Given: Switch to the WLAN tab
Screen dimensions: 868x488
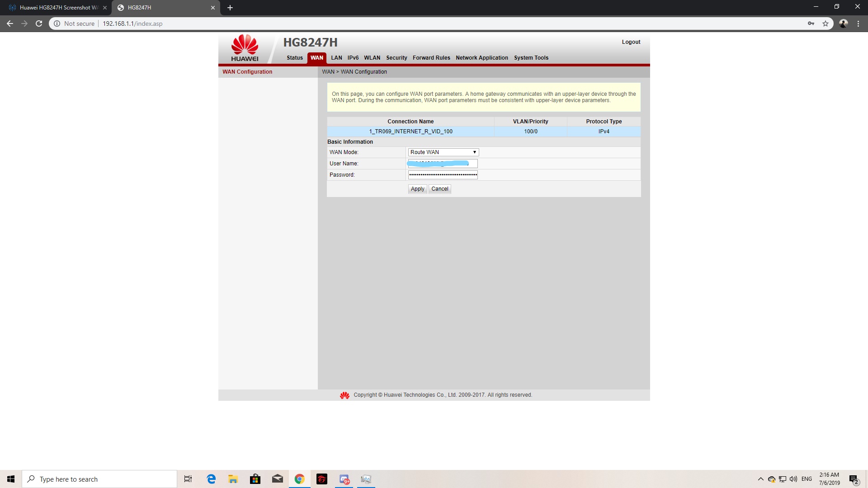Looking at the screenshot, I should 372,58.
